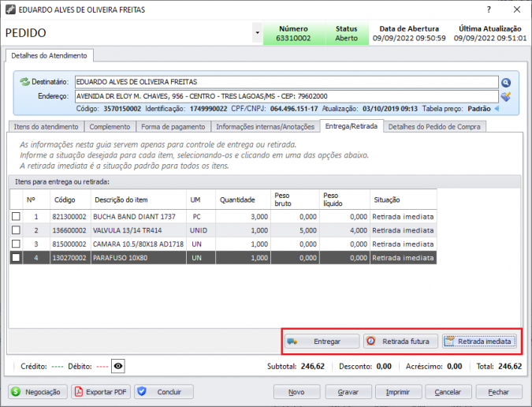The image size is (532, 407).
Task: Click the blue arrow beside Tabela preço Padrão
Action: (497, 109)
